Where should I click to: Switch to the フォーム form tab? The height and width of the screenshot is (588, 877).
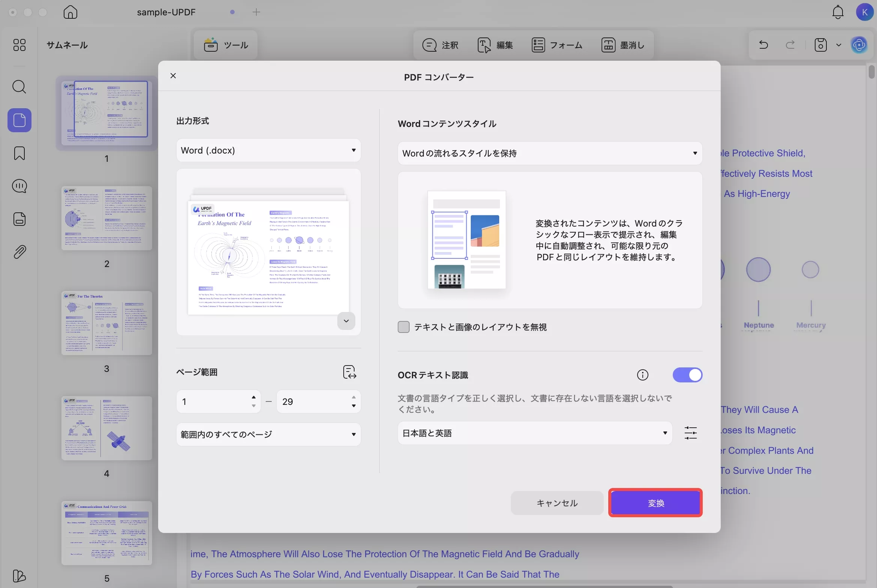tap(557, 45)
